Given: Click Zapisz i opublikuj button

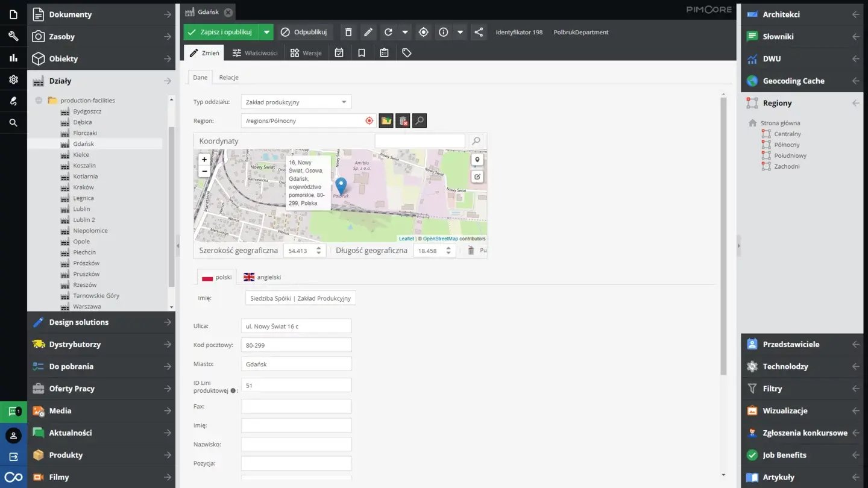Looking at the screenshot, I should (x=221, y=32).
